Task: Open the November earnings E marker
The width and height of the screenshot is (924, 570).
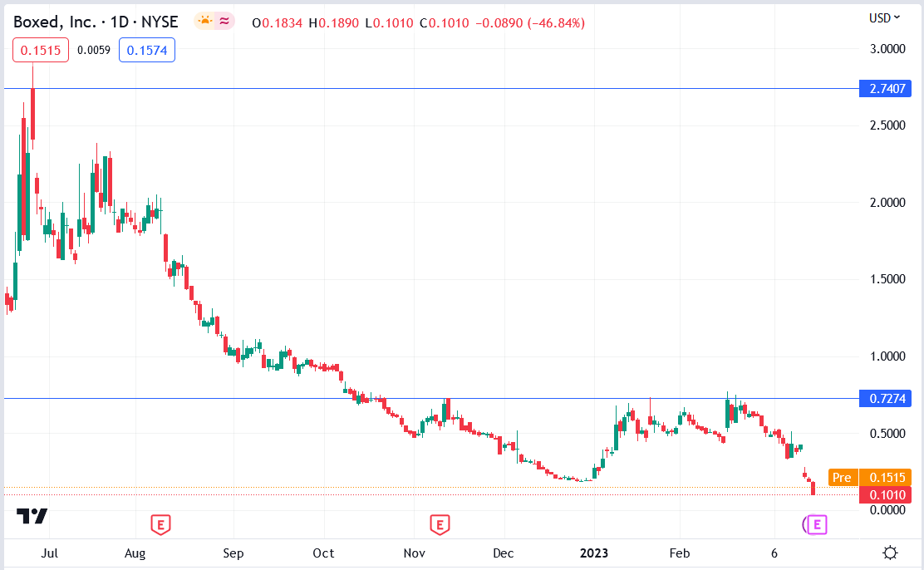Action: point(440,524)
